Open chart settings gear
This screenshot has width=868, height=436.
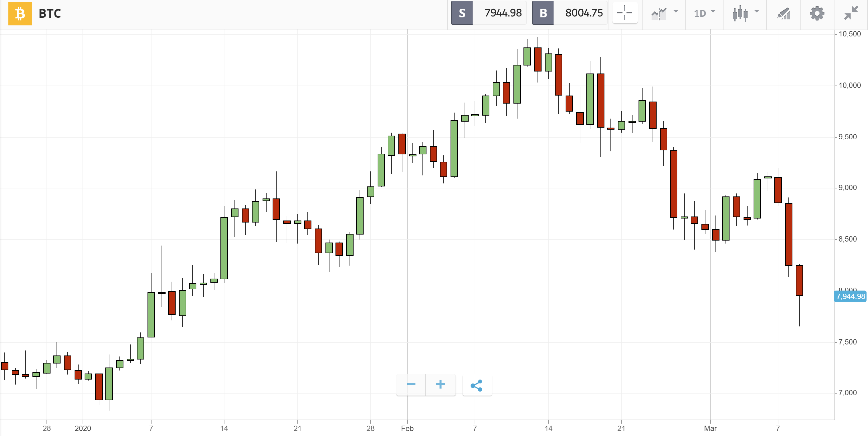(x=817, y=13)
